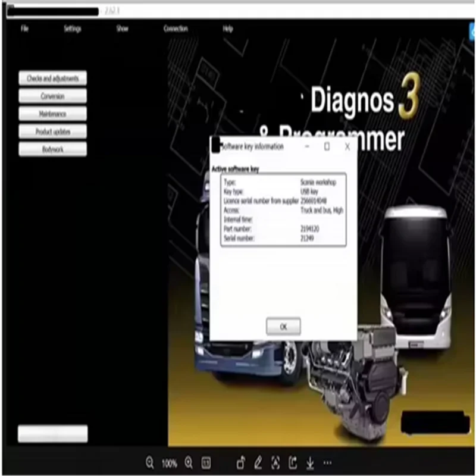Viewport: 476px width, 476px height.
Task: Open the Show menu
Action: [123, 29]
